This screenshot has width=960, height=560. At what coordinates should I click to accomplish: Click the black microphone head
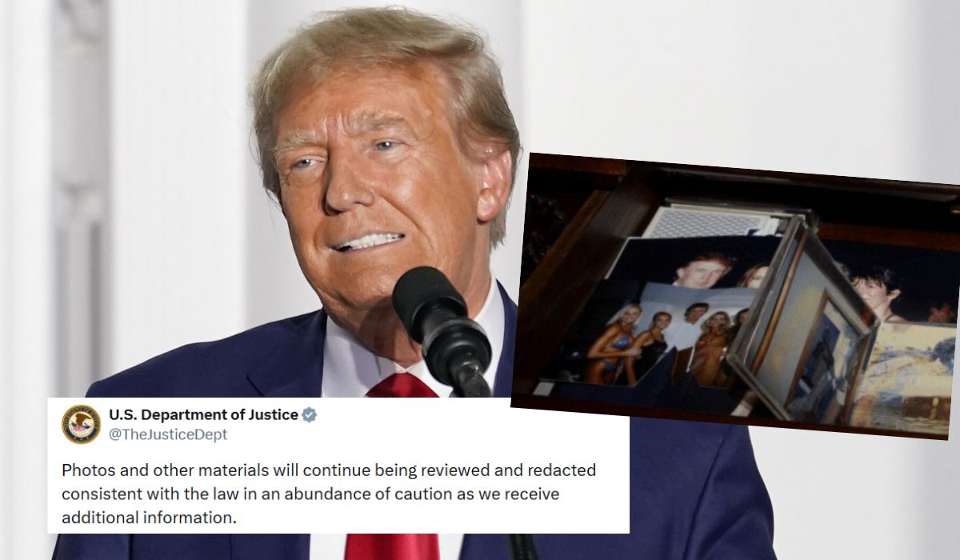(438, 320)
